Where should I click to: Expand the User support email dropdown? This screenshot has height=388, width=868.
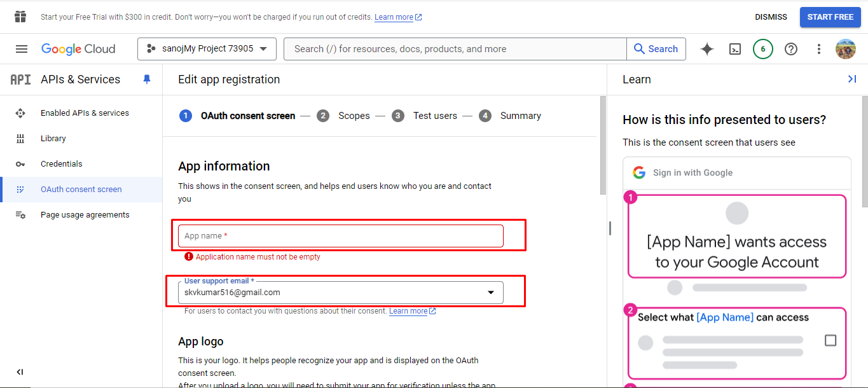click(x=490, y=293)
